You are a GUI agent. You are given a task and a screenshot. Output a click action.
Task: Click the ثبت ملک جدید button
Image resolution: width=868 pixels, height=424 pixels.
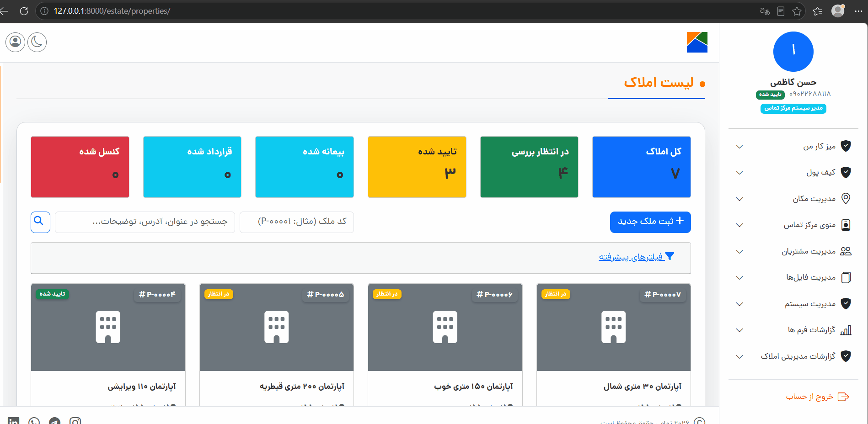click(x=650, y=222)
